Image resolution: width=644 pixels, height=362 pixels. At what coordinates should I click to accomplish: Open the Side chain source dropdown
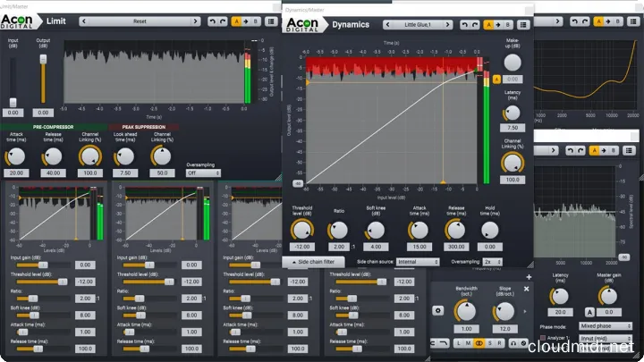(419, 262)
